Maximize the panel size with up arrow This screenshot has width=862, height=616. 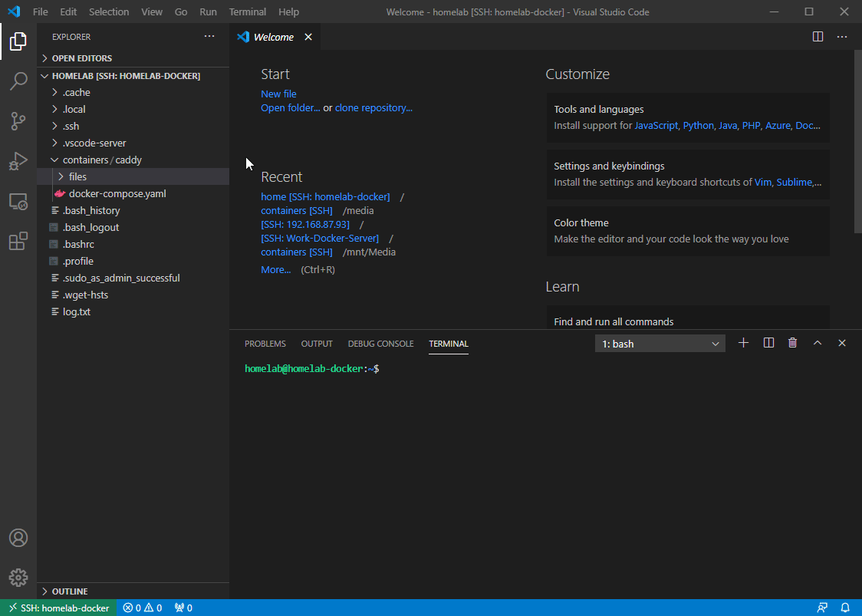pyautogui.click(x=818, y=343)
